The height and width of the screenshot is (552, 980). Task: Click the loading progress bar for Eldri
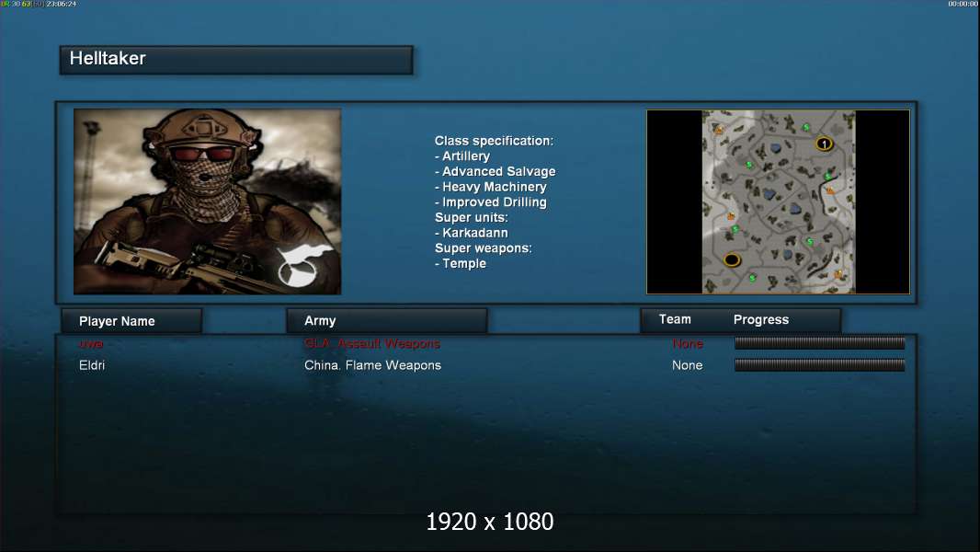[x=819, y=365]
